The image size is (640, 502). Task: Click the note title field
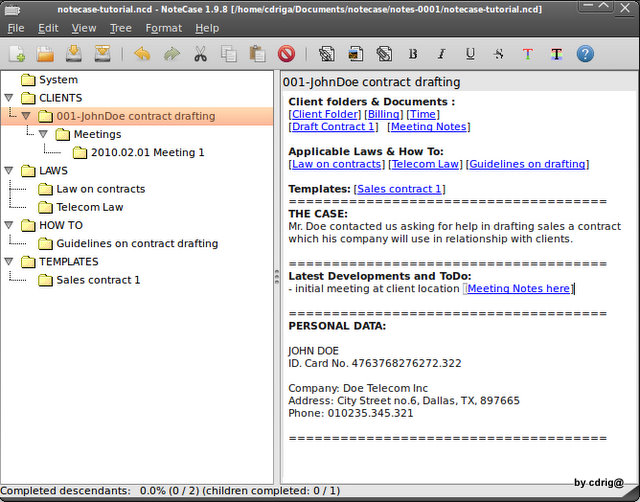pos(459,82)
